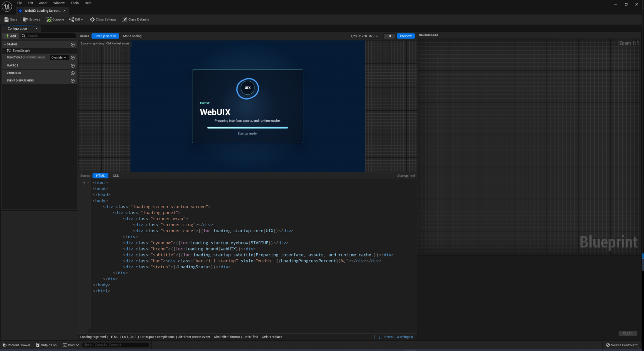Click the Startup progress bar in preview
644x351 pixels.
tap(247, 128)
